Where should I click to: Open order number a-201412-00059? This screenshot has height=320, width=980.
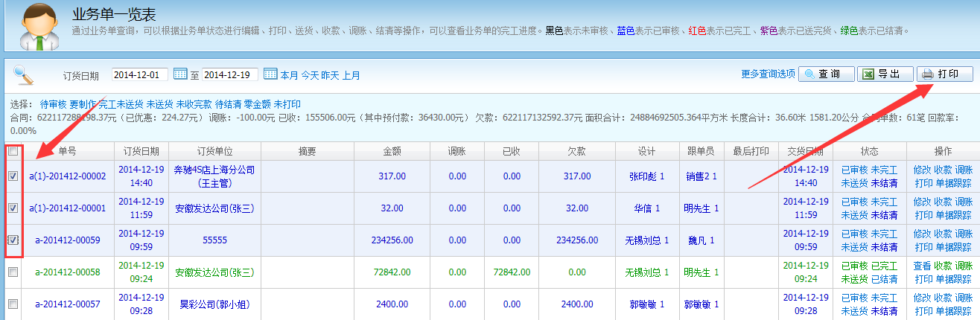click(x=67, y=240)
